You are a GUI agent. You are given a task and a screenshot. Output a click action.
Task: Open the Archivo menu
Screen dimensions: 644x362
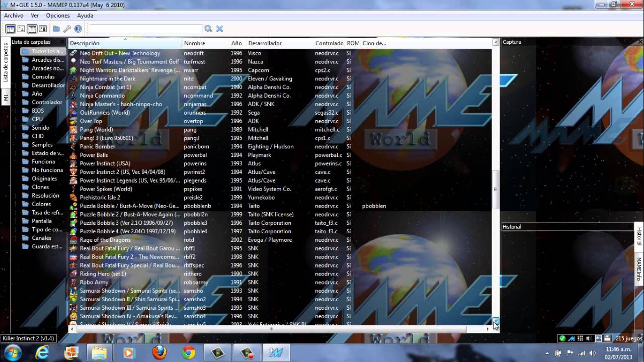pos(14,16)
